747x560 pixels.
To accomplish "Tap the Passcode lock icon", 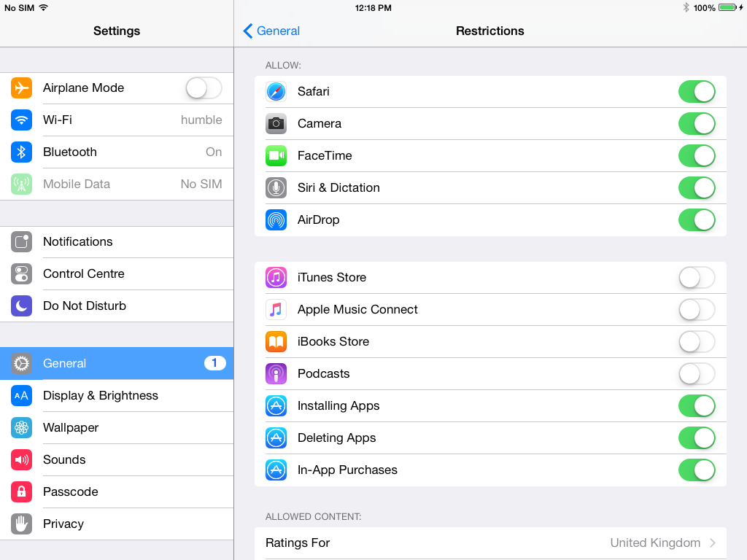I will (x=21, y=492).
